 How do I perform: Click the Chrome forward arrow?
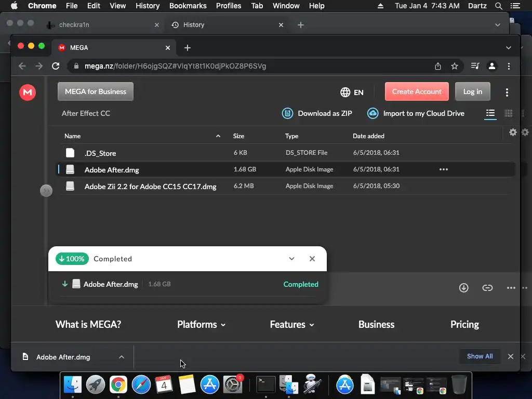coord(39,66)
